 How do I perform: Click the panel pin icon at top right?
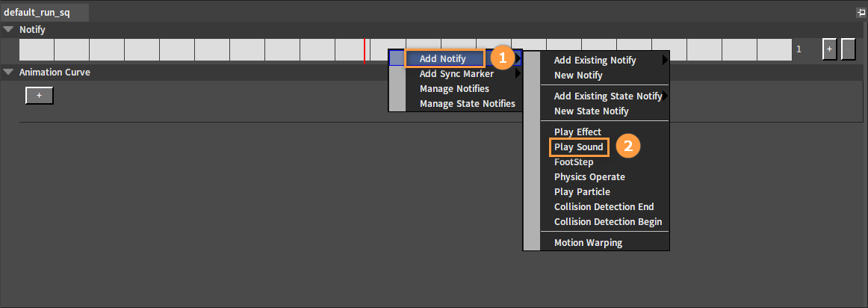coord(861,13)
